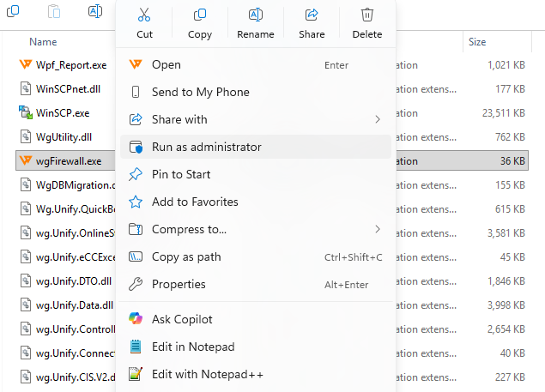Click the Pin to Start pushpin icon

pyautogui.click(x=136, y=174)
